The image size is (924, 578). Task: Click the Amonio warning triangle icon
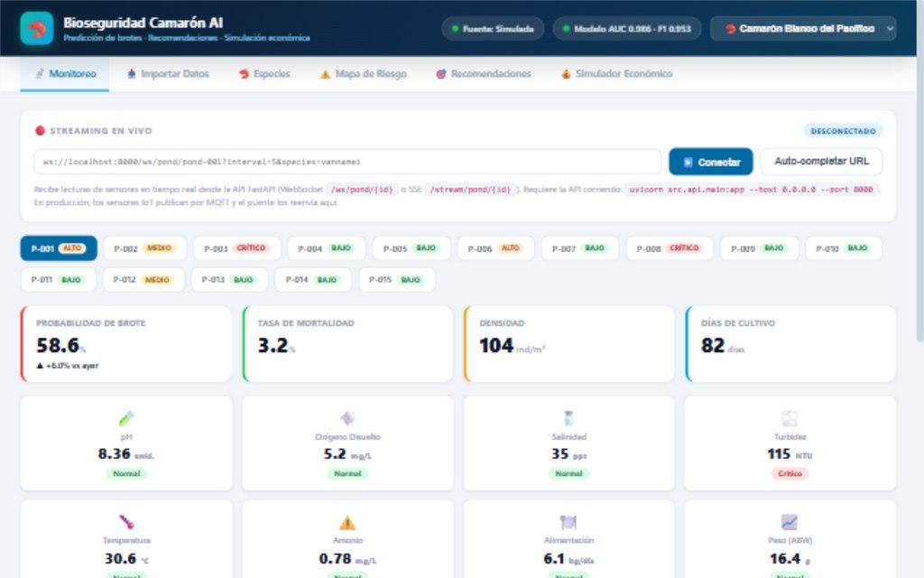pyautogui.click(x=347, y=522)
